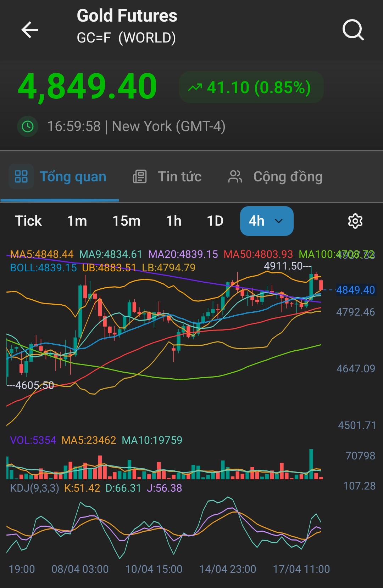383x588 pixels.
Task: Select the 1D timeframe button
Action: (x=215, y=221)
